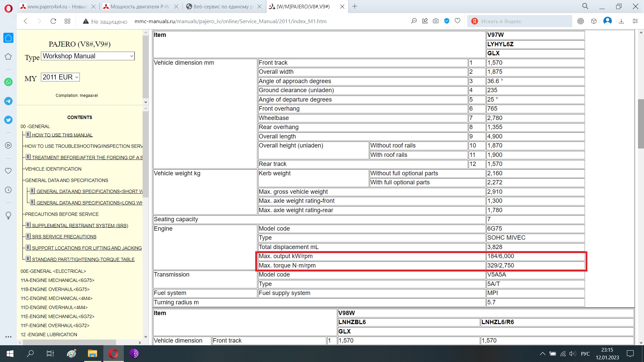Toggle the ad blocker shield icon

tap(447, 21)
